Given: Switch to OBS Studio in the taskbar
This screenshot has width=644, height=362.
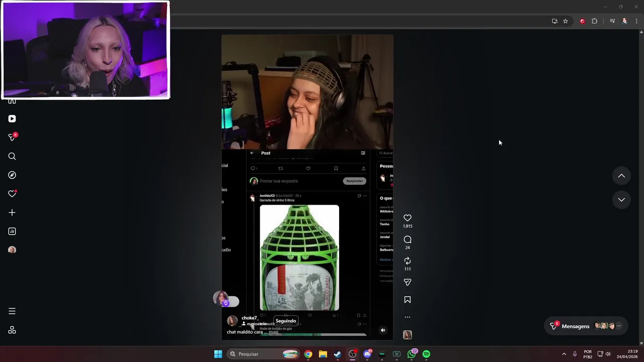Looking at the screenshot, I should pyautogui.click(x=352, y=354).
